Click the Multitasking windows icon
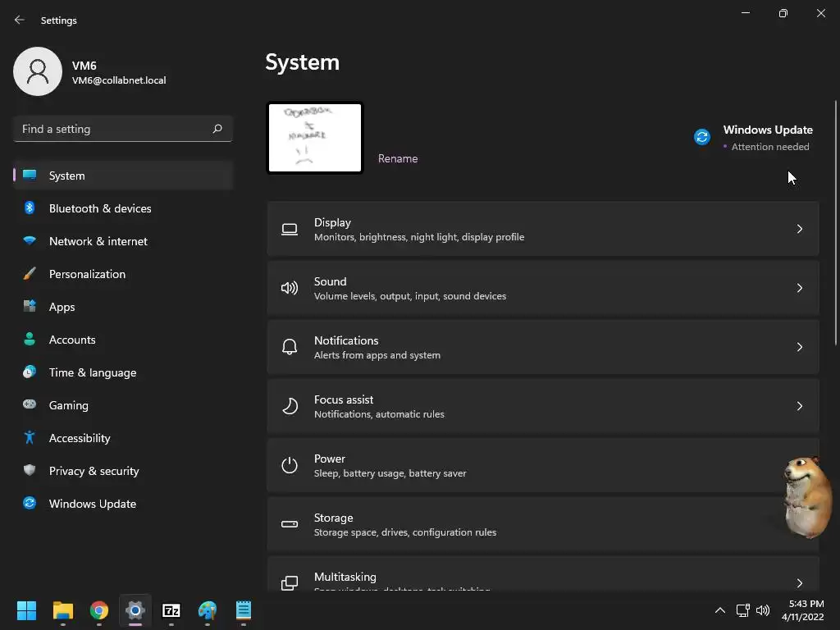840x630 pixels. tap(290, 583)
